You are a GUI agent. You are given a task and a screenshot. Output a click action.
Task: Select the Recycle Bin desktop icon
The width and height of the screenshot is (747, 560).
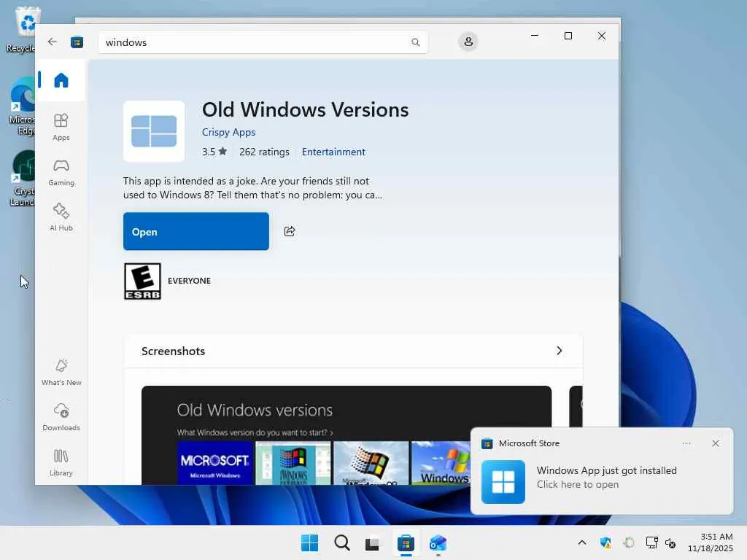point(22,29)
